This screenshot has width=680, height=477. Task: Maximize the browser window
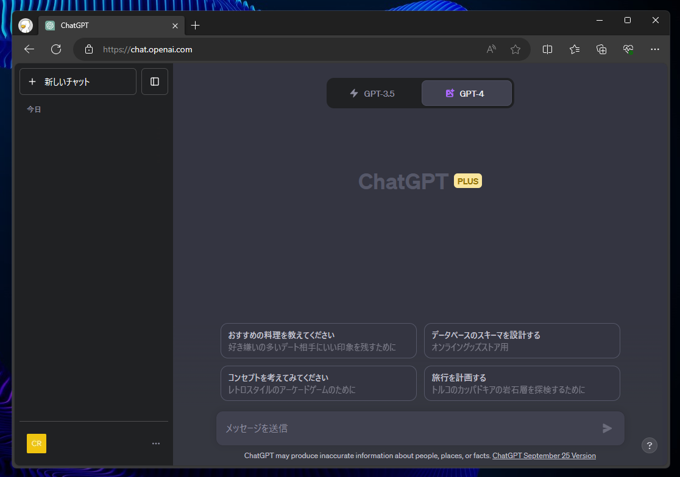pos(627,20)
